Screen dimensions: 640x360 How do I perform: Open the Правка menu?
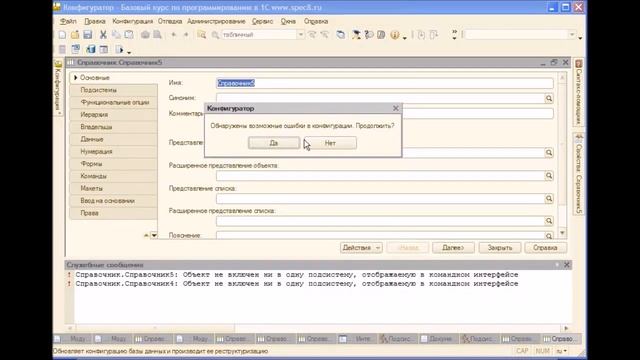(x=95, y=21)
